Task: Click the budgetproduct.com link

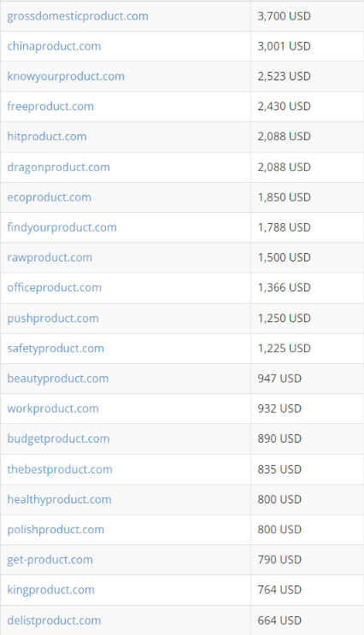Action: click(58, 438)
